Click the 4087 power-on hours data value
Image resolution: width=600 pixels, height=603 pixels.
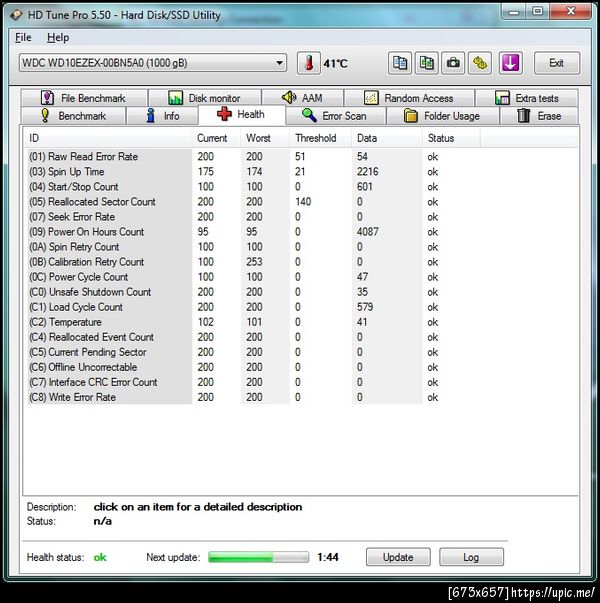[x=368, y=232]
